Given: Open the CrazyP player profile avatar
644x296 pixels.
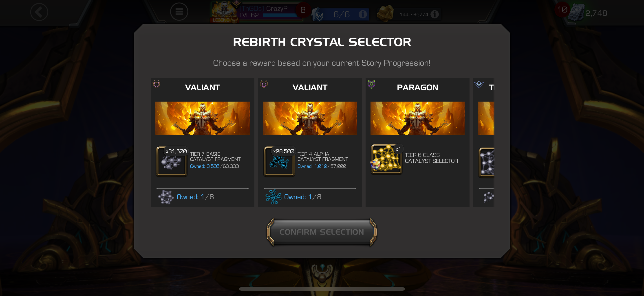Looking at the screenshot, I should 224,11.
